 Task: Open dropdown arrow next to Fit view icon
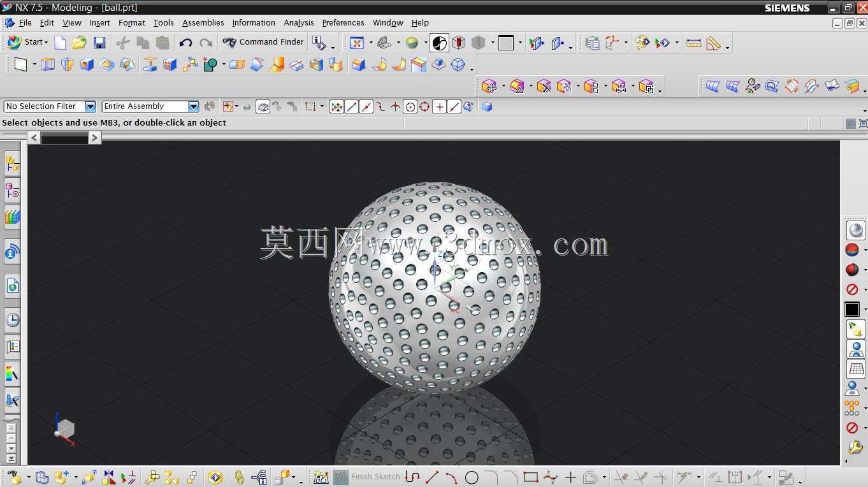click(371, 43)
